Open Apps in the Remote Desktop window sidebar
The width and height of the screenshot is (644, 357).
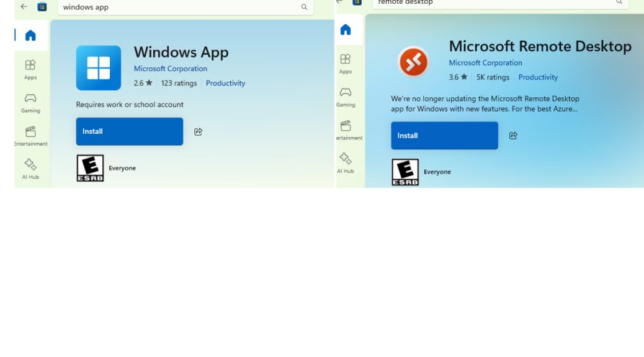pyautogui.click(x=346, y=64)
